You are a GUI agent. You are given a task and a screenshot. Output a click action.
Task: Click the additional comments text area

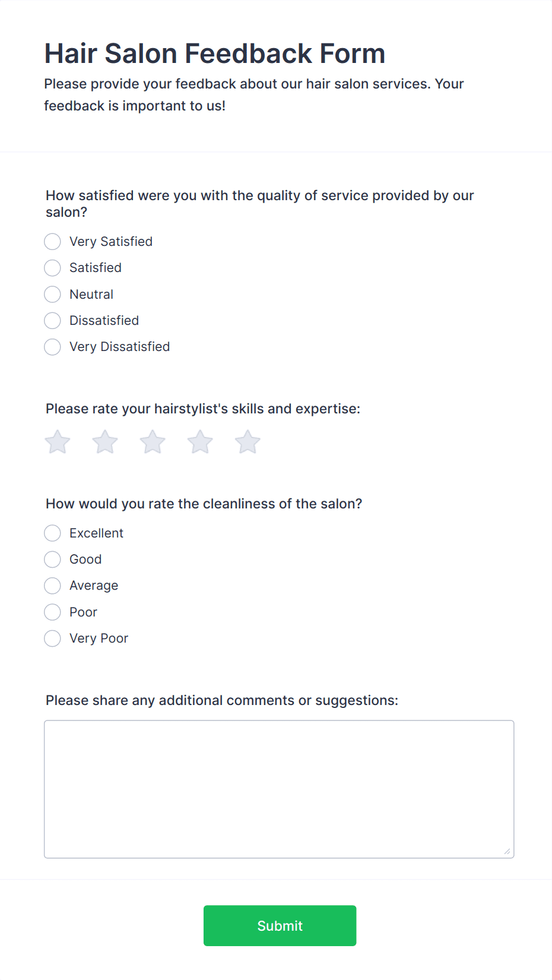click(279, 789)
